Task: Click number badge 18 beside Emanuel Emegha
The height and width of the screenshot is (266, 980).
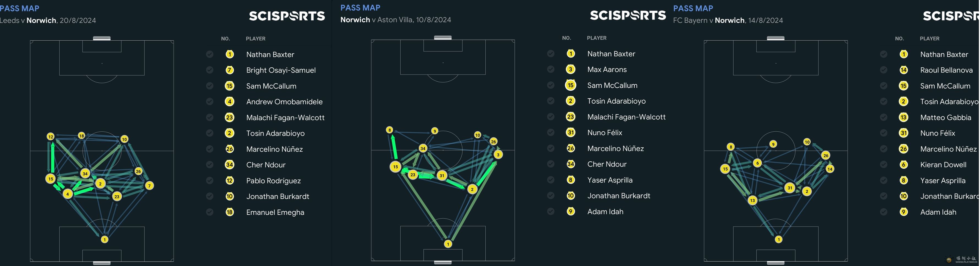Action: tap(229, 212)
